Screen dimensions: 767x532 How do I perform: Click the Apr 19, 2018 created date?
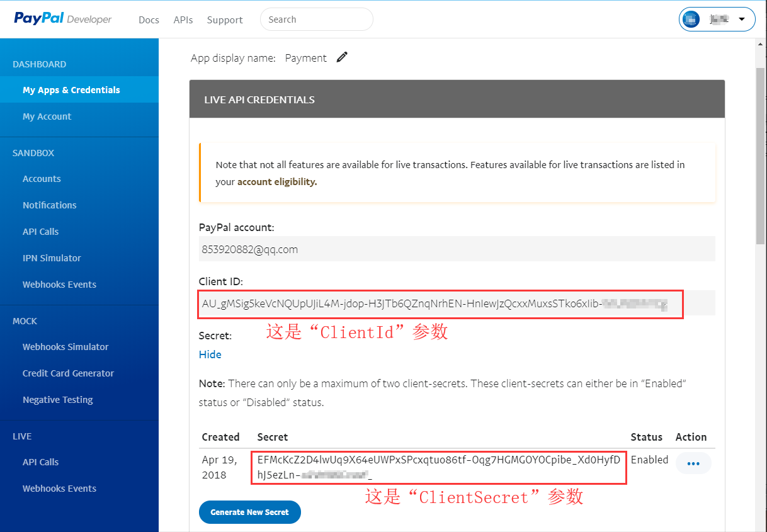point(220,467)
